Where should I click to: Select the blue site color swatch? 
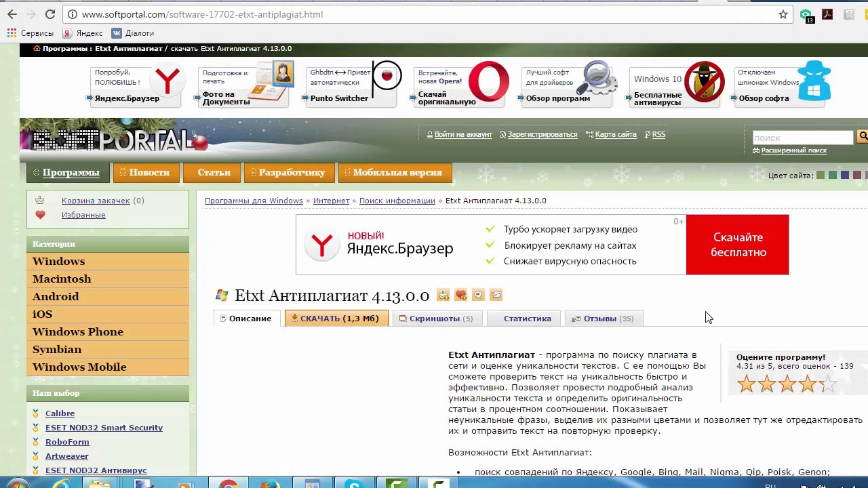pyautogui.click(x=845, y=176)
